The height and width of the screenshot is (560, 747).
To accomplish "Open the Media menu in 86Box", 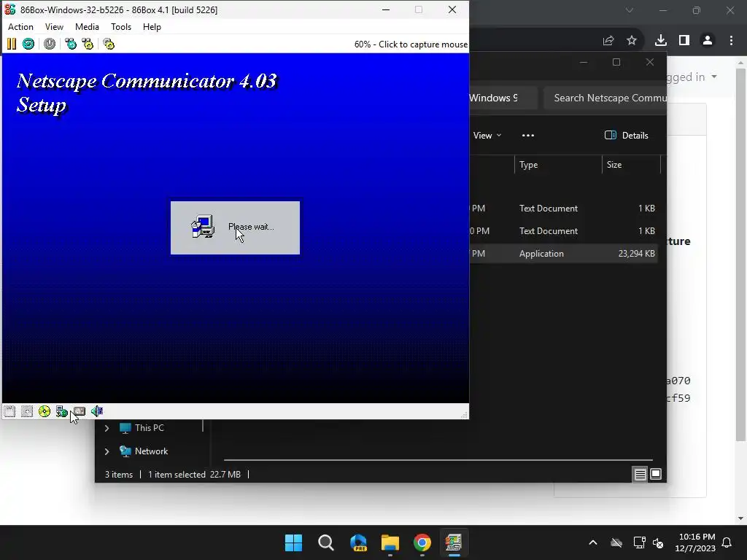I will click(x=88, y=27).
